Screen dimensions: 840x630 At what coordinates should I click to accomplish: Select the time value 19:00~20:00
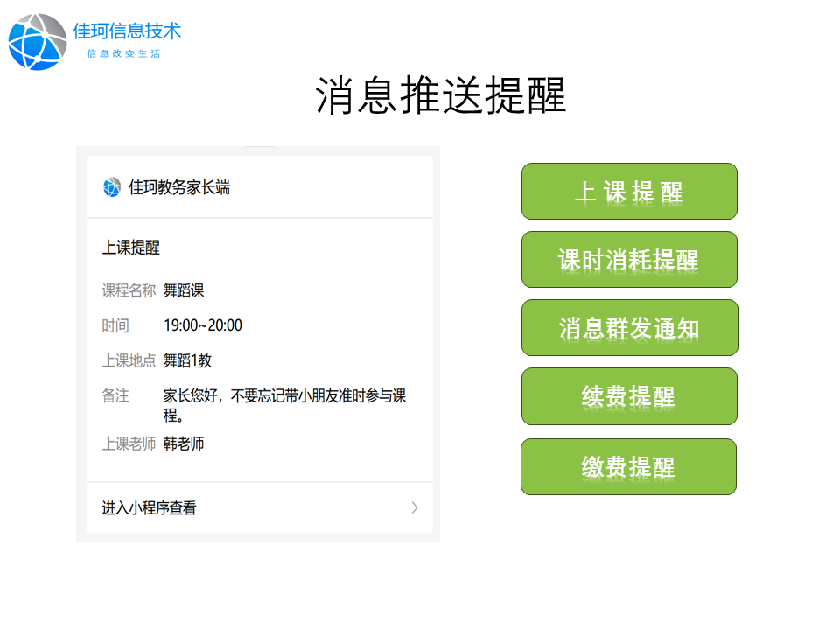[x=203, y=325]
